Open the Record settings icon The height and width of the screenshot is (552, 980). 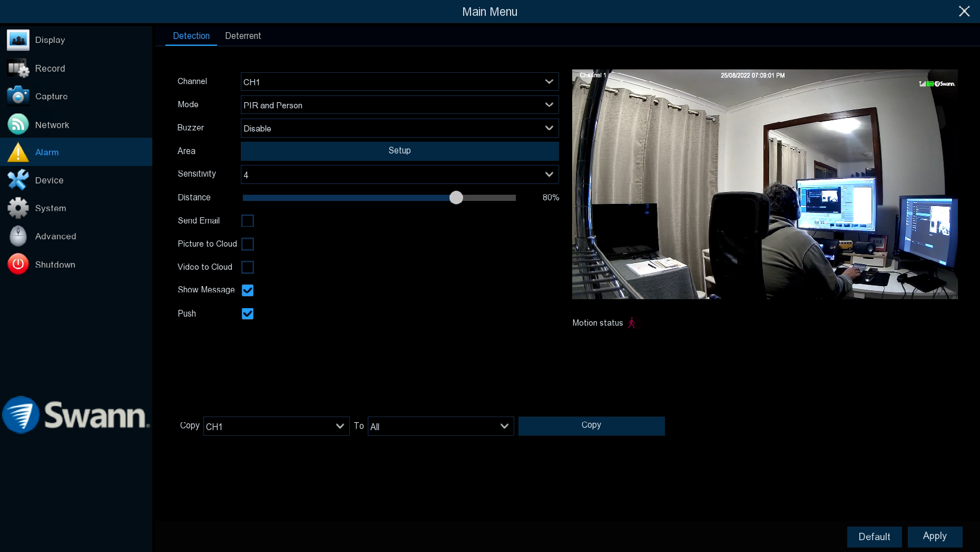pyautogui.click(x=18, y=68)
